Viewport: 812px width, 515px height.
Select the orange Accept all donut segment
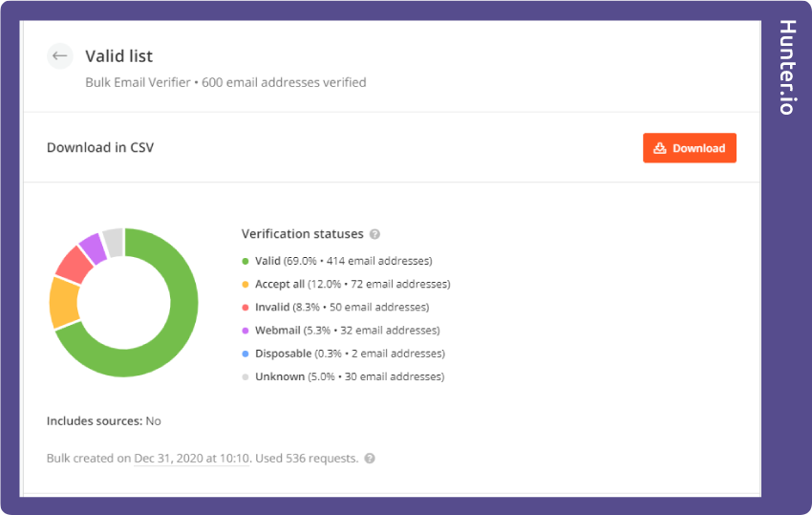click(x=64, y=304)
